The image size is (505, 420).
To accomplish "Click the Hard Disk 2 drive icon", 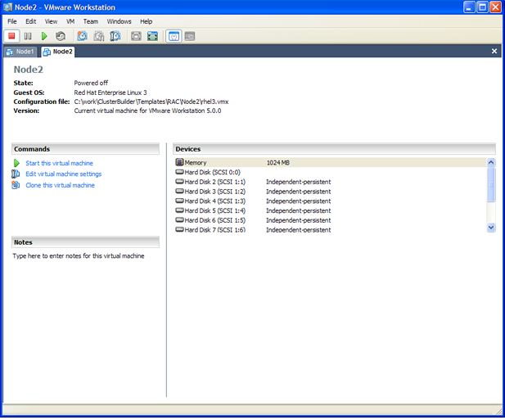I will (x=179, y=182).
